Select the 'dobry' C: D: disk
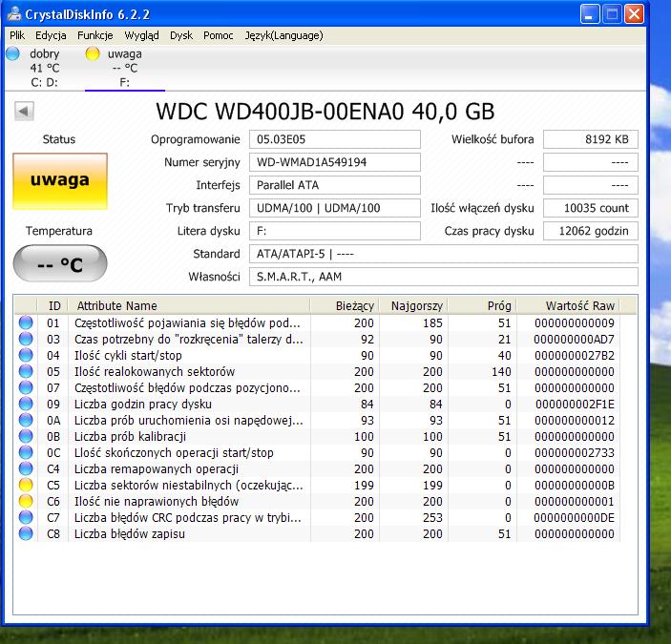This screenshot has height=644, width=671. tap(44, 68)
